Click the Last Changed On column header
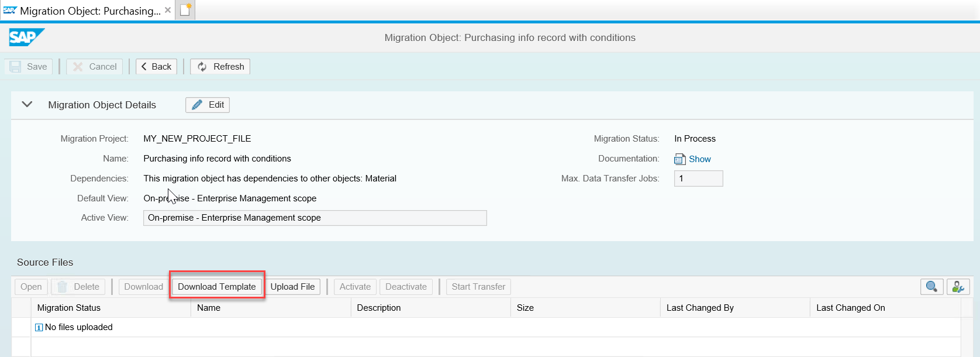980x357 pixels. 885,308
